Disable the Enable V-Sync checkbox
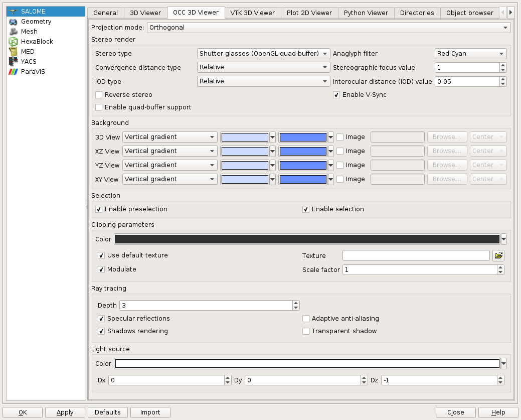Image resolution: width=521 pixels, height=420 pixels. tap(337, 95)
